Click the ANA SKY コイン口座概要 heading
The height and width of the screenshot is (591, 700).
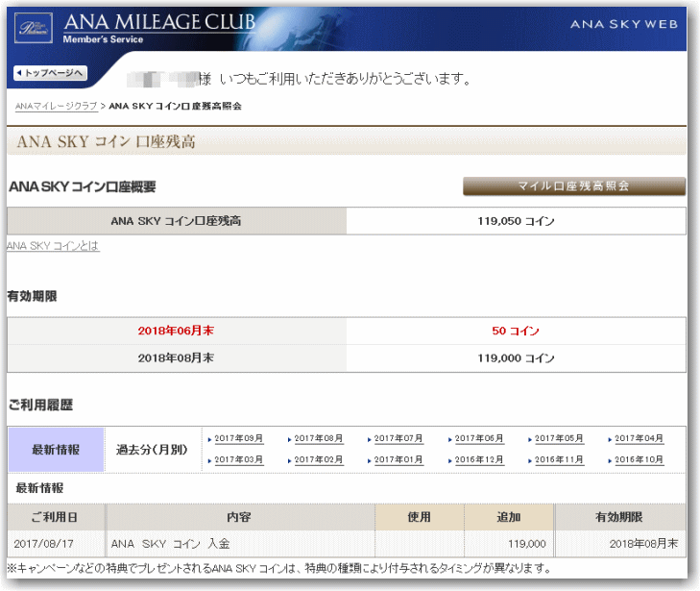(x=83, y=186)
